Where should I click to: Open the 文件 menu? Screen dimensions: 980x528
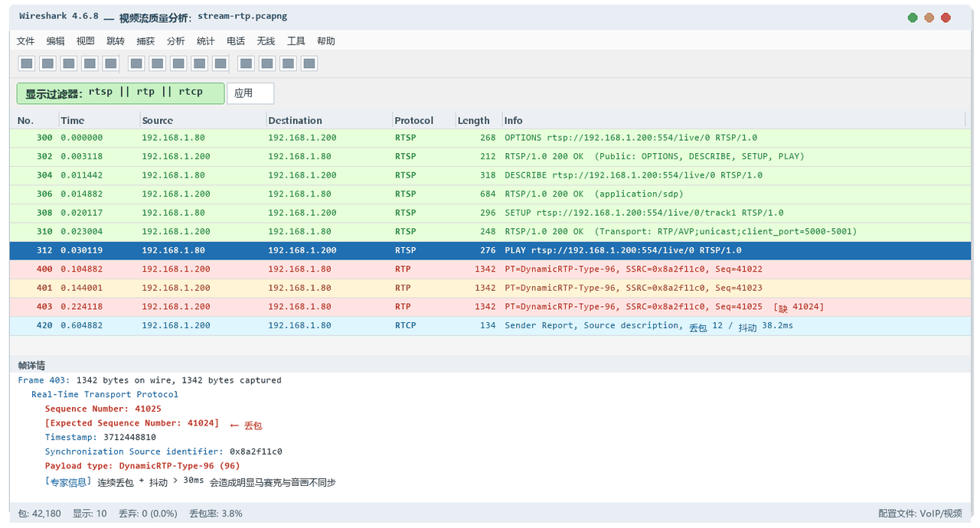point(25,41)
